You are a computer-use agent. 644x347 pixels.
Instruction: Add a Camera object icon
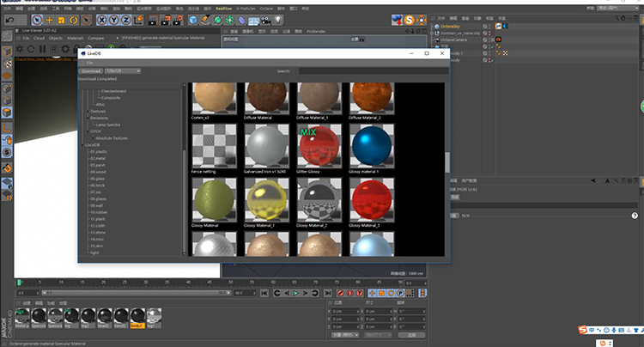(266, 20)
